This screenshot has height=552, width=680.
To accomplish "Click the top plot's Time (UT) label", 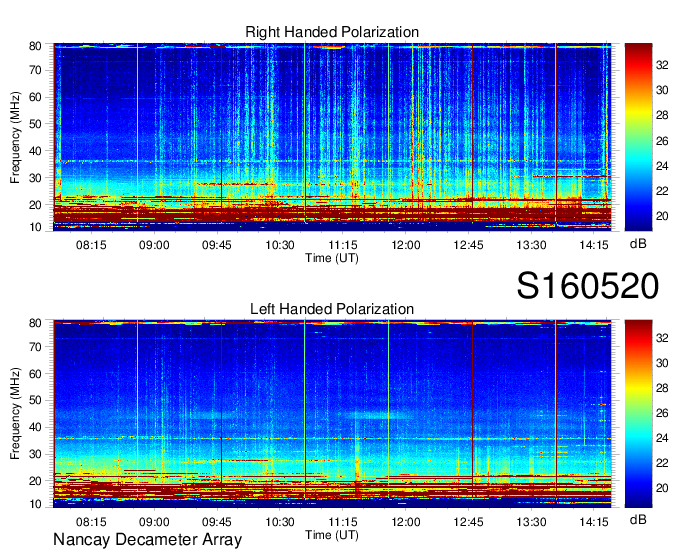I will (x=332, y=258).
